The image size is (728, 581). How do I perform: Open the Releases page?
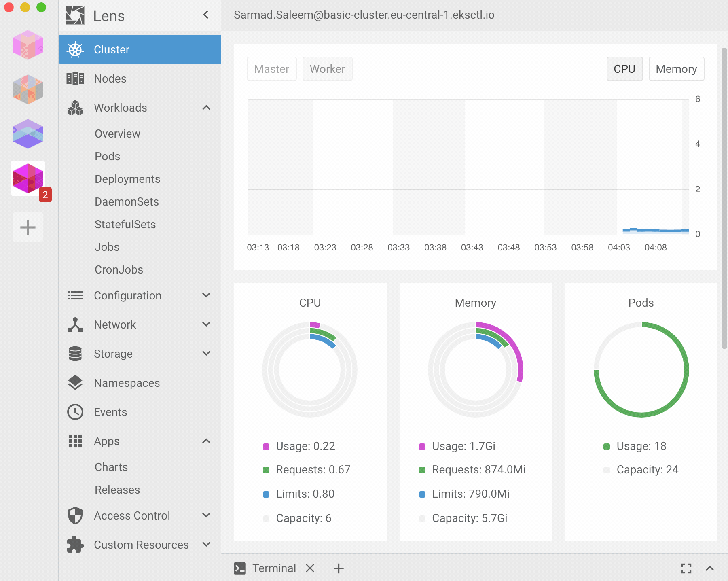(x=117, y=490)
